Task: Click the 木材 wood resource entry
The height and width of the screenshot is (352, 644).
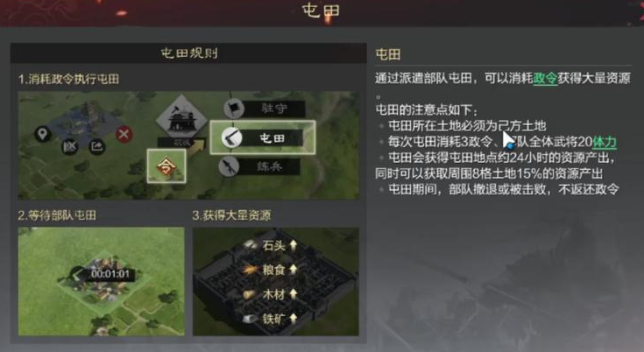Action: 270,294
